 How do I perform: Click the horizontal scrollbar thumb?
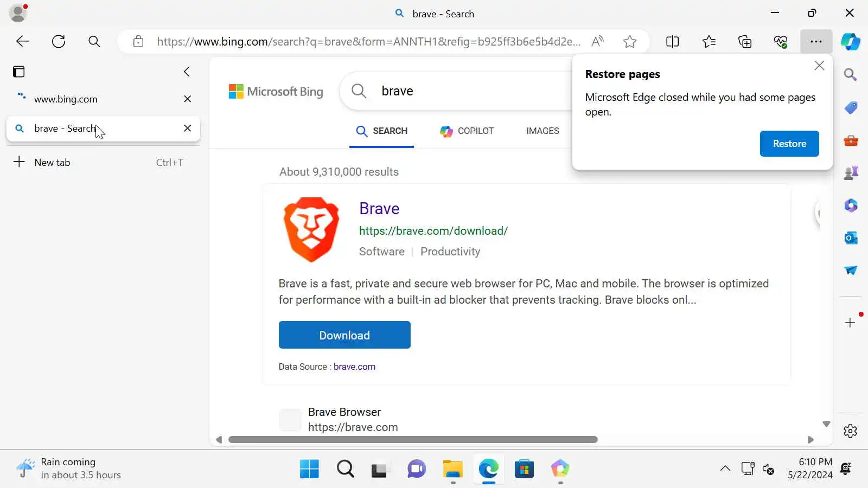[x=413, y=439]
